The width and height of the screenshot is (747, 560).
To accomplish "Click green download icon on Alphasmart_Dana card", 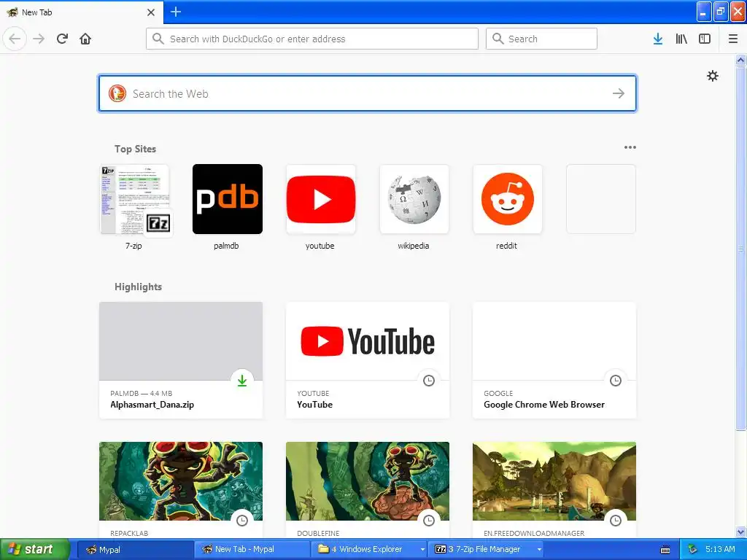I will (x=242, y=381).
